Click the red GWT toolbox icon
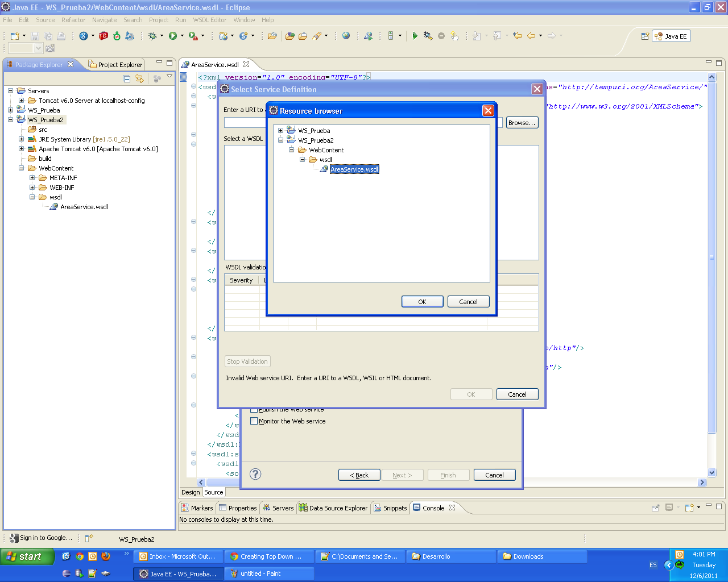Image resolution: width=728 pixels, height=582 pixels. [x=104, y=36]
